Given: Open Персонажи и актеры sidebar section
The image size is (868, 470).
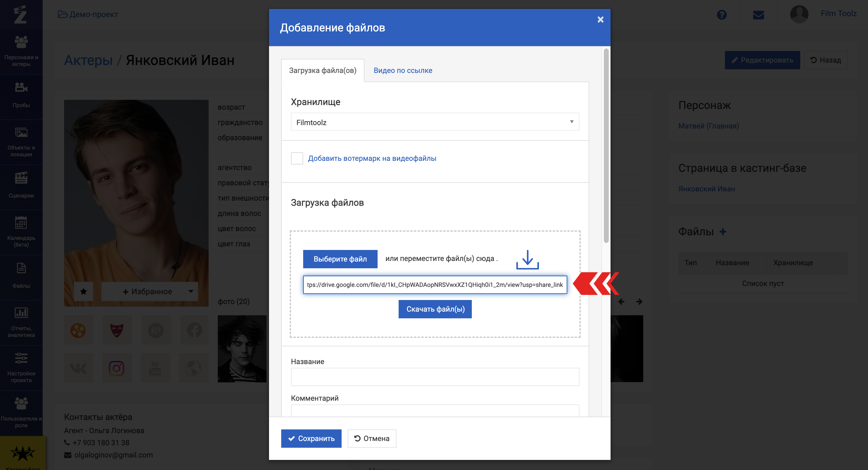Looking at the screenshot, I should [21, 51].
